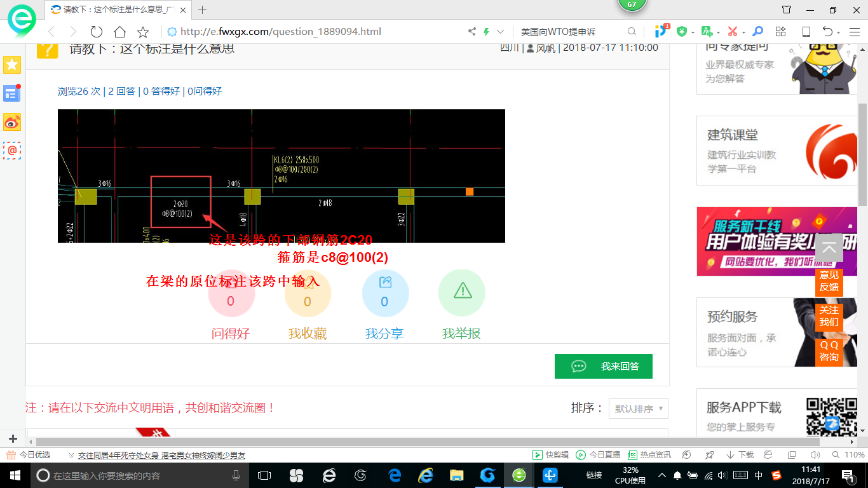Screen dimensions: 868x488
Task: Click the green 我来回答 button
Action: [604, 366]
